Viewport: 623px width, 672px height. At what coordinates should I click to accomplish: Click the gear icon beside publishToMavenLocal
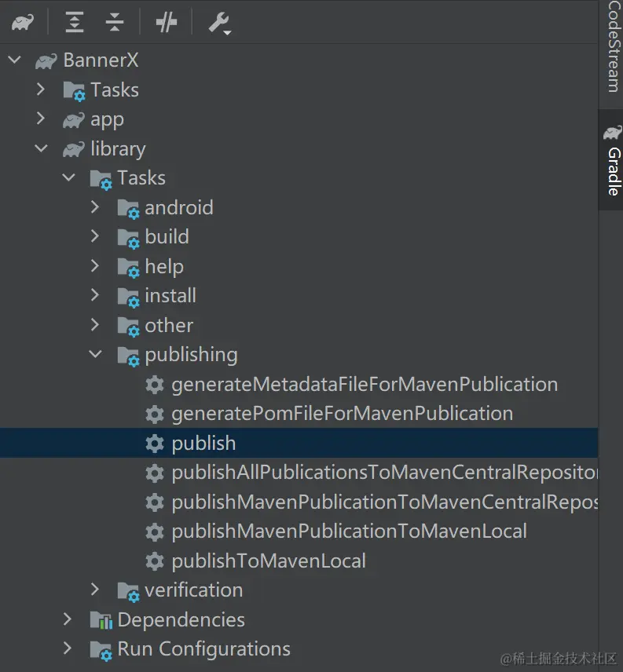click(x=155, y=561)
